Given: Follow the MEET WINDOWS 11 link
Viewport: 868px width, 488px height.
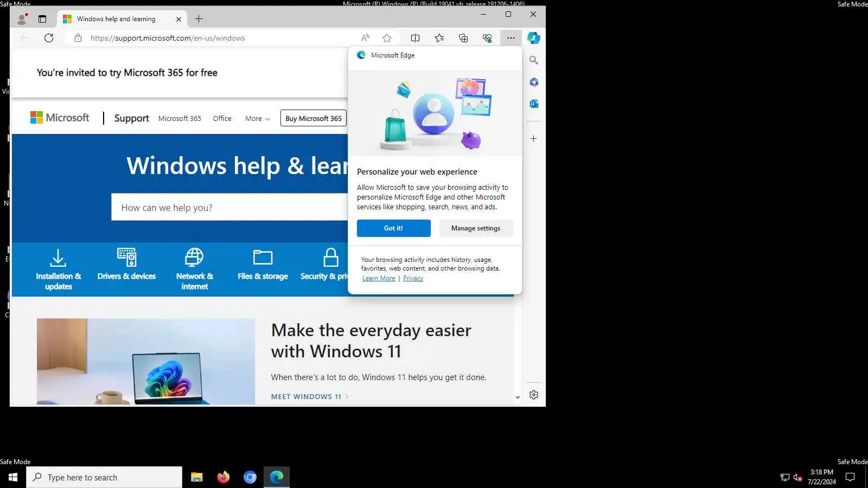Looking at the screenshot, I should click(310, 396).
